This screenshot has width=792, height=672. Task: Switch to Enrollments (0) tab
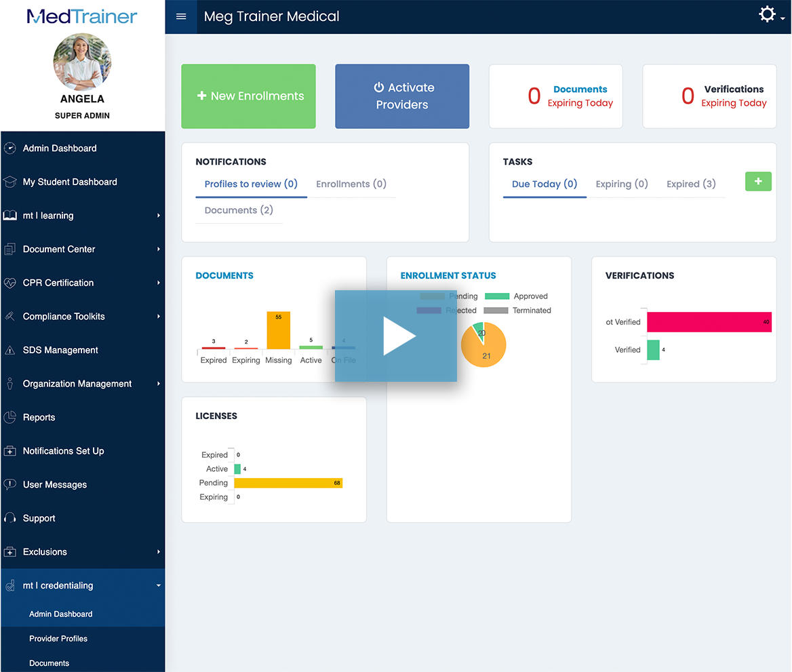[x=351, y=184]
